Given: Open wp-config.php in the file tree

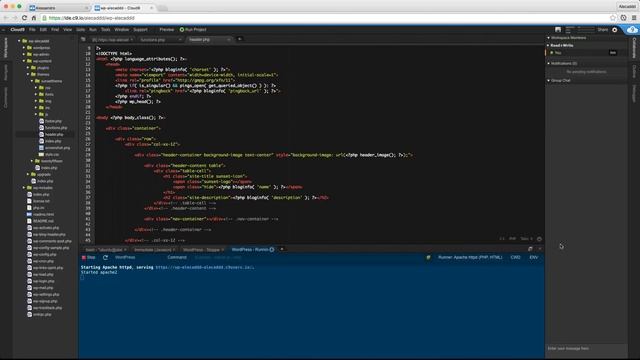Looking at the screenshot, I should (44, 254).
